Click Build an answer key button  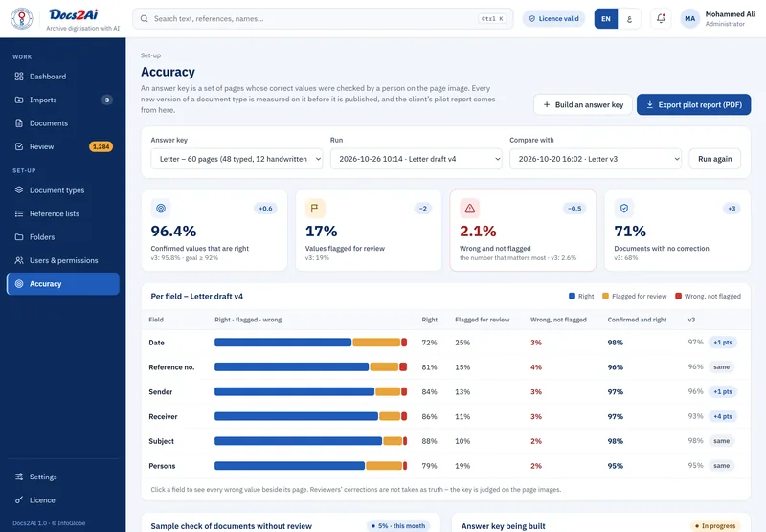pos(583,104)
